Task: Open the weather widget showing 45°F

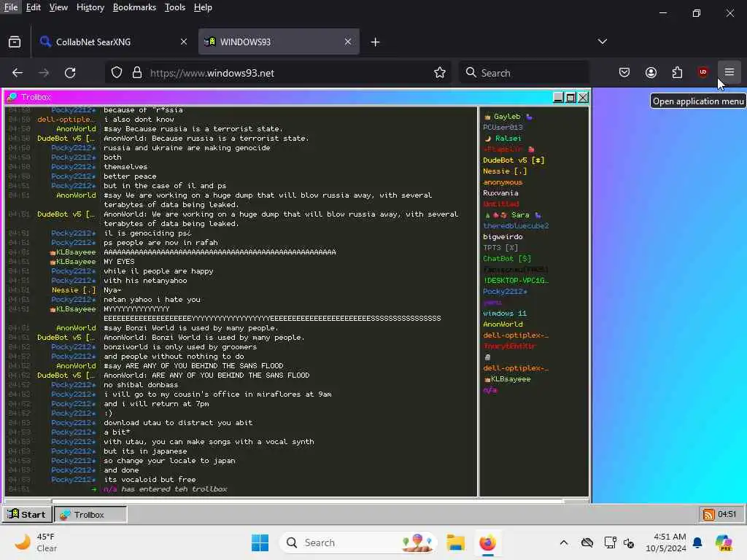Action: pyautogui.click(x=36, y=542)
